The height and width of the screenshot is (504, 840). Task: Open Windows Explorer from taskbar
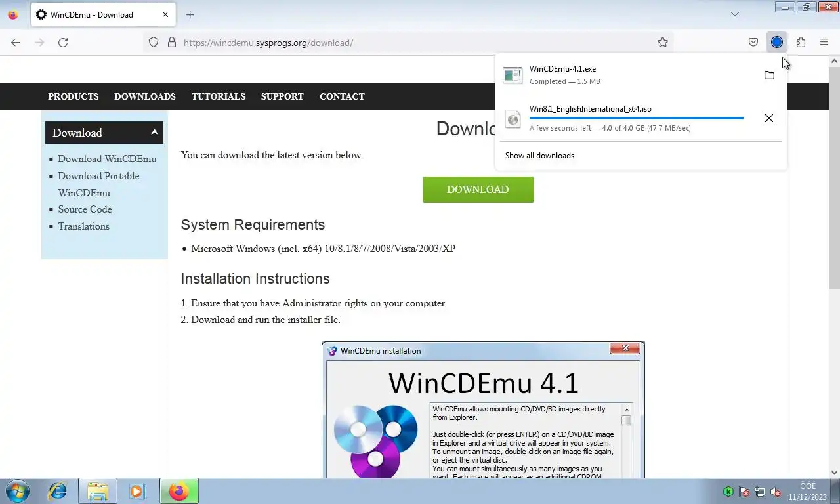click(x=98, y=491)
